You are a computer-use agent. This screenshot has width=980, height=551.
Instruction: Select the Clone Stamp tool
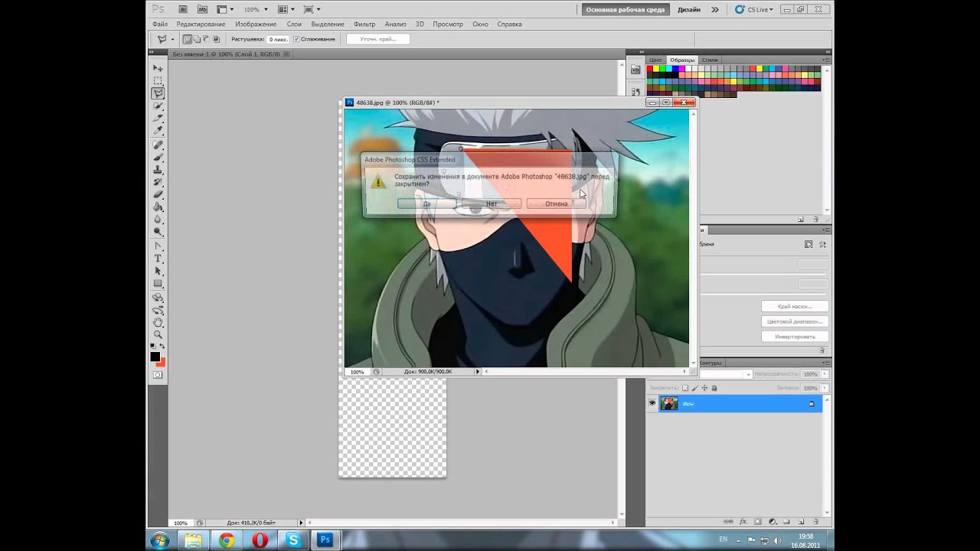pyautogui.click(x=158, y=169)
